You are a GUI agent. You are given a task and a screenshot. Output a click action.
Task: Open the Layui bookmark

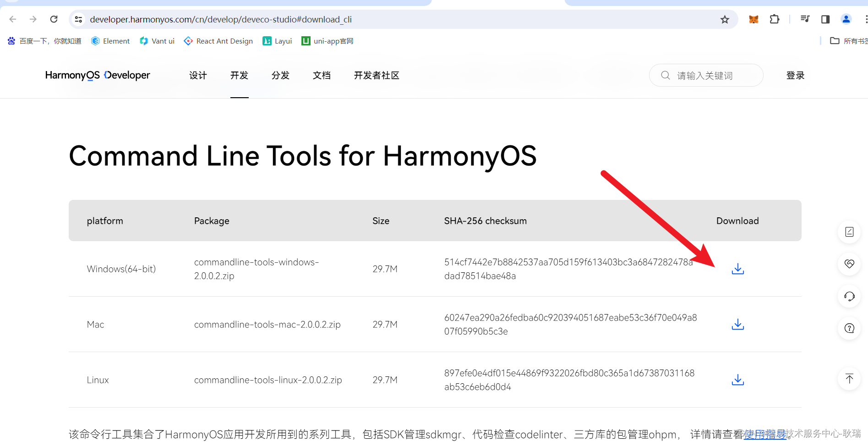pyautogui.click(x=277, y=41)
